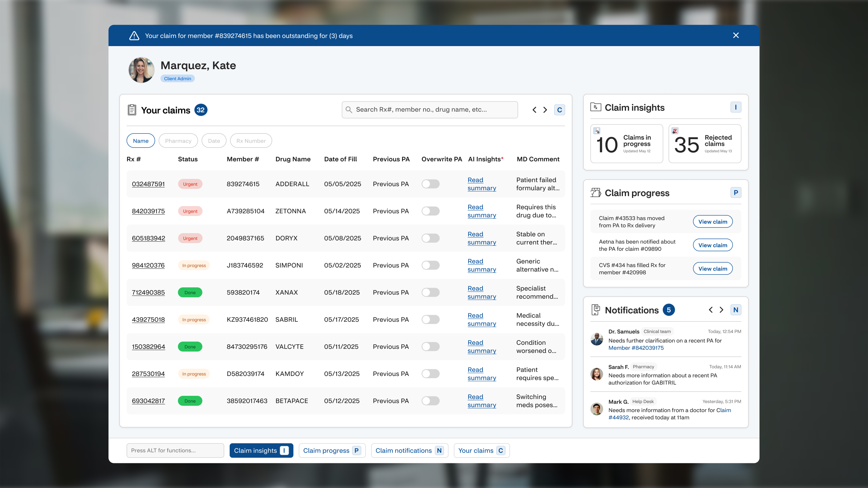Image resolution: width=868 pixels, height=488 pixels.
Task: Open Member #842039175 link in notification
Action: coord(636,348)
